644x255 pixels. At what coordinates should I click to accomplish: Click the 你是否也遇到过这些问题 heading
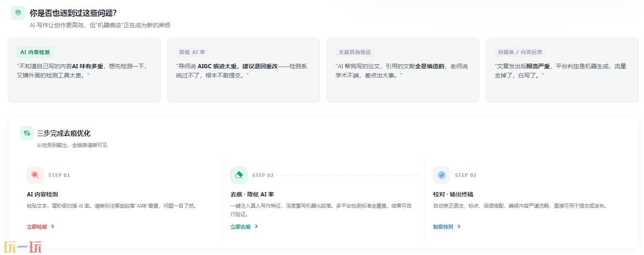(73, 13)
